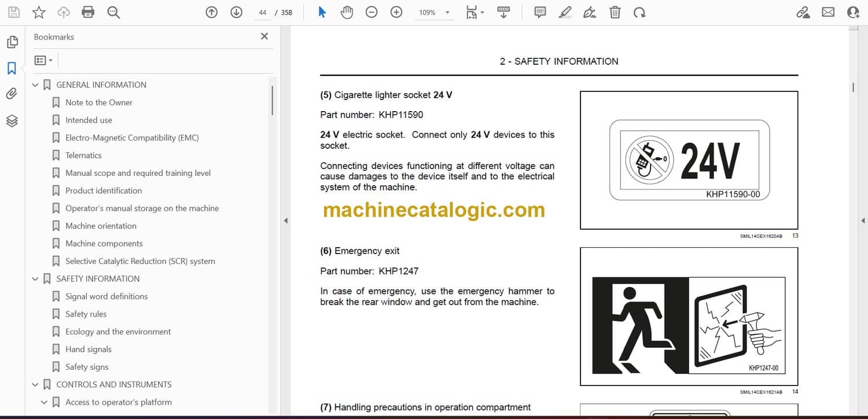This screenshot has height=419, width=868.
Task: Go to next page arrow
Action: [236, 12]
